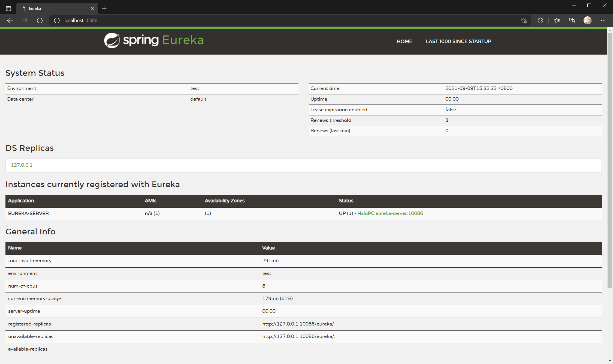Viewport: 613px width, 364px height.
Task: Open Settings and more menu
Action: click(x=603, y=20)
